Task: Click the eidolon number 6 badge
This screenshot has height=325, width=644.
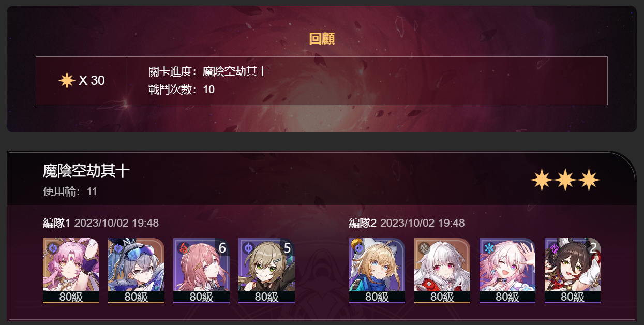Action: (x=222, y=248)
